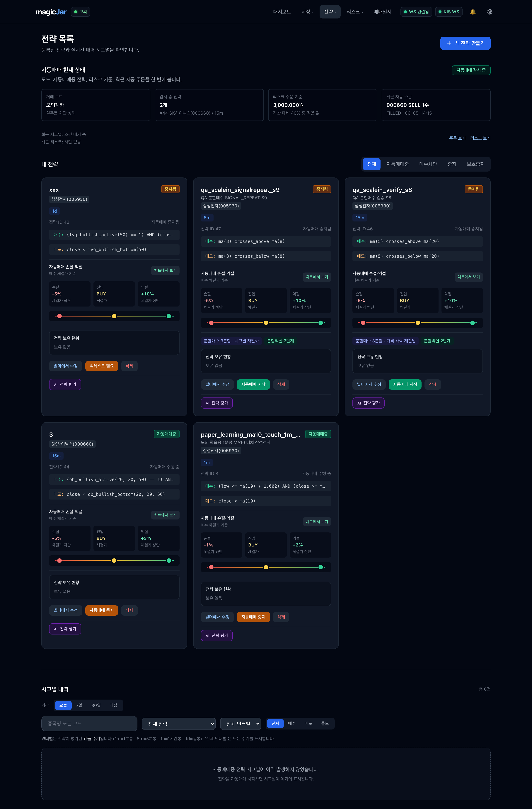Select the 매수 signal filter

[292, 723]
